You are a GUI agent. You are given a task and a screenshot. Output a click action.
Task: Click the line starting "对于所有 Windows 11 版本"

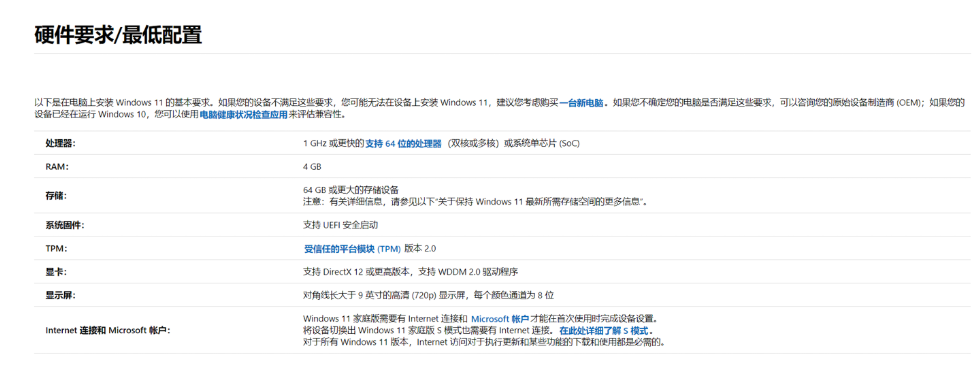click(484, 342)
